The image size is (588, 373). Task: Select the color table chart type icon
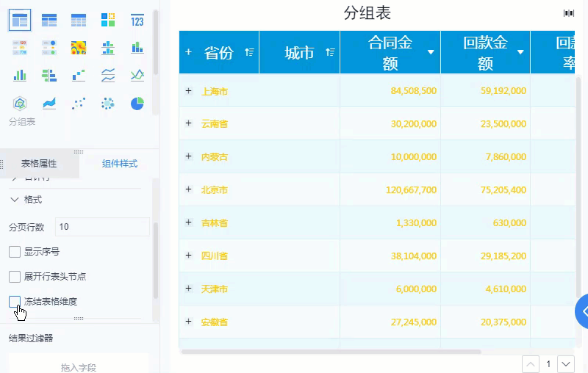click(x=20, y=48)
